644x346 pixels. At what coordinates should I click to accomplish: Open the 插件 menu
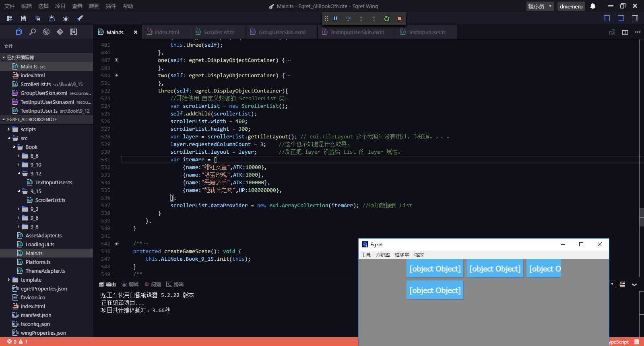coord(111,6)
